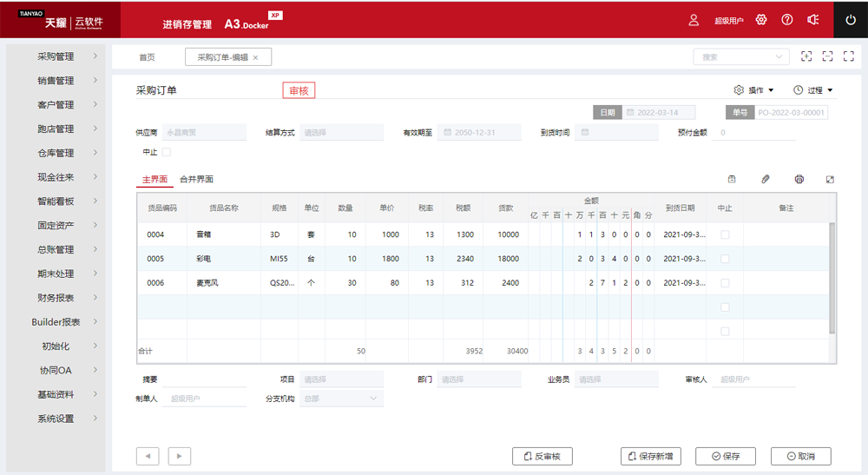Expand the table with the enlarge icon
The height and width of the screenshot is (475, 868).
(x=830, y=179)
